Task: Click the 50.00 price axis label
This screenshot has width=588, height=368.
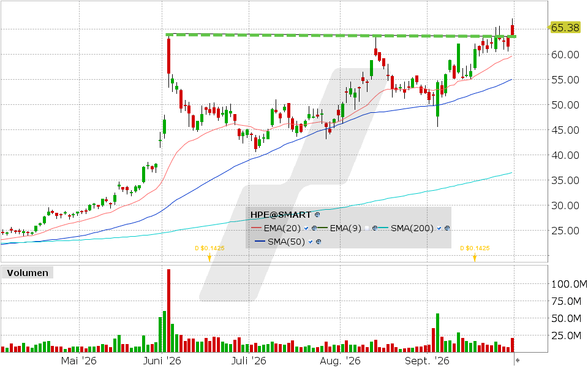Action: pyautogui.click(x=565, y=105)
